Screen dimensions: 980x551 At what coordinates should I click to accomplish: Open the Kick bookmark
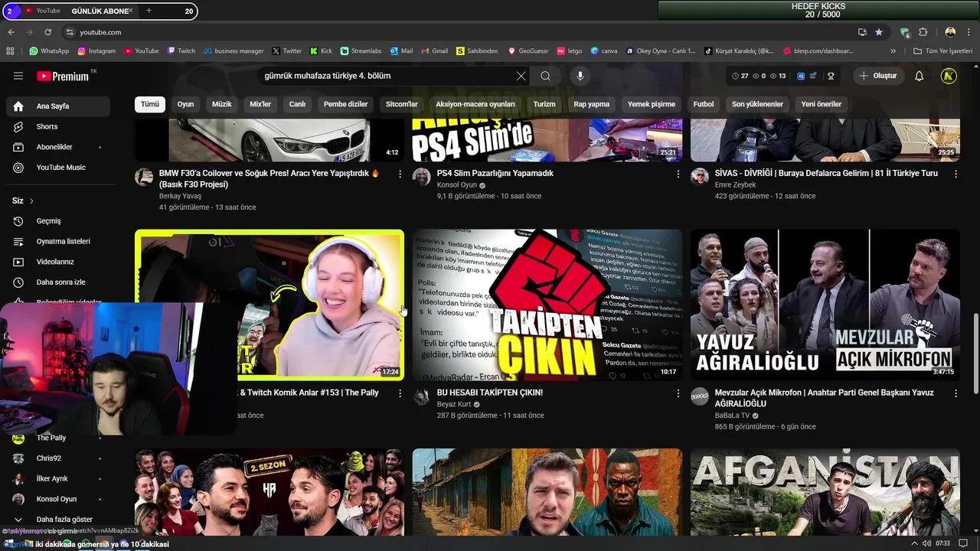coord(322,51)
